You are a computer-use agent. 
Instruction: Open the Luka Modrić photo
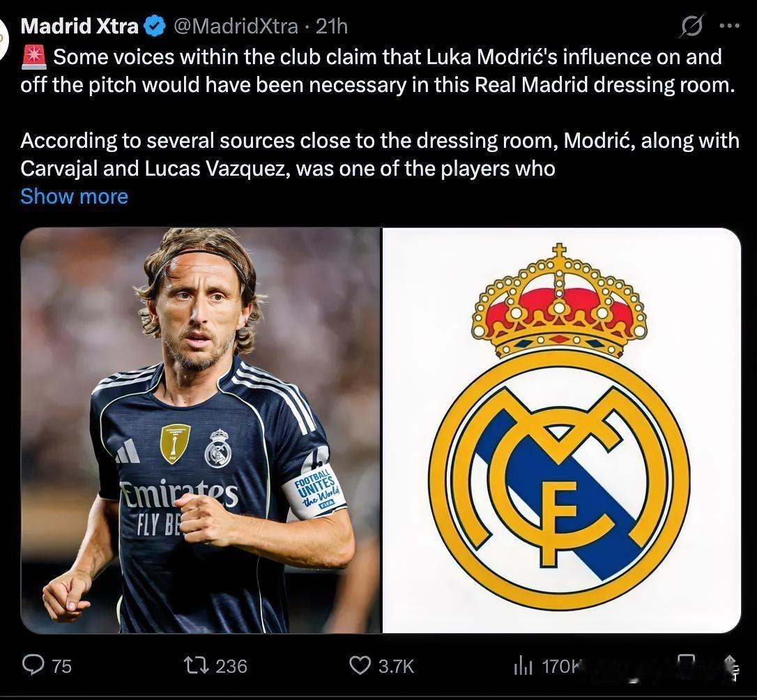[201, 430]
